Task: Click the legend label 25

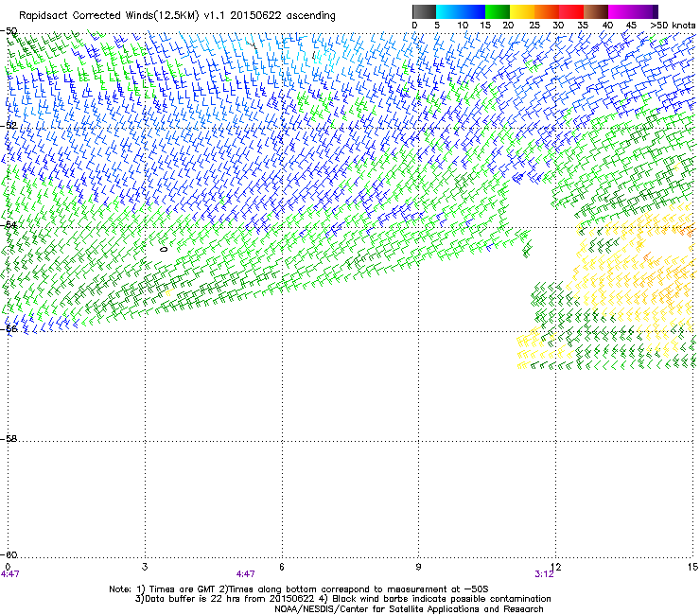Action: (534, 25)
